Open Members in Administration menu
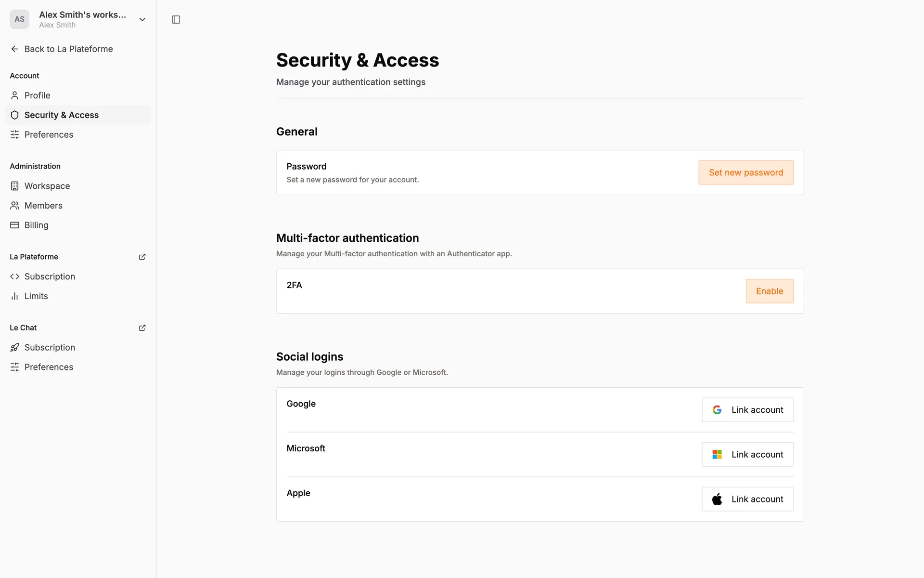The width and height of the screenshot is (924, 578). point(43,206)
